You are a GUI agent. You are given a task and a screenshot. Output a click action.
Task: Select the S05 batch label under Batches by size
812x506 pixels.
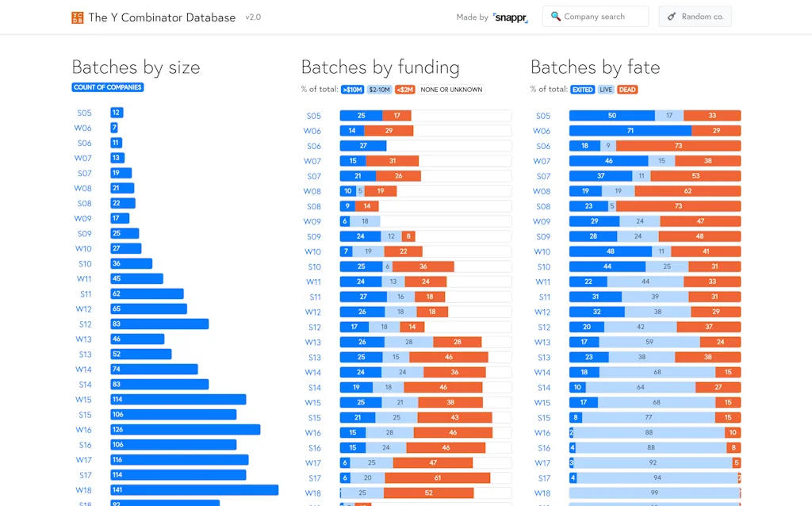pyautogui.click(x=83, y=113)
